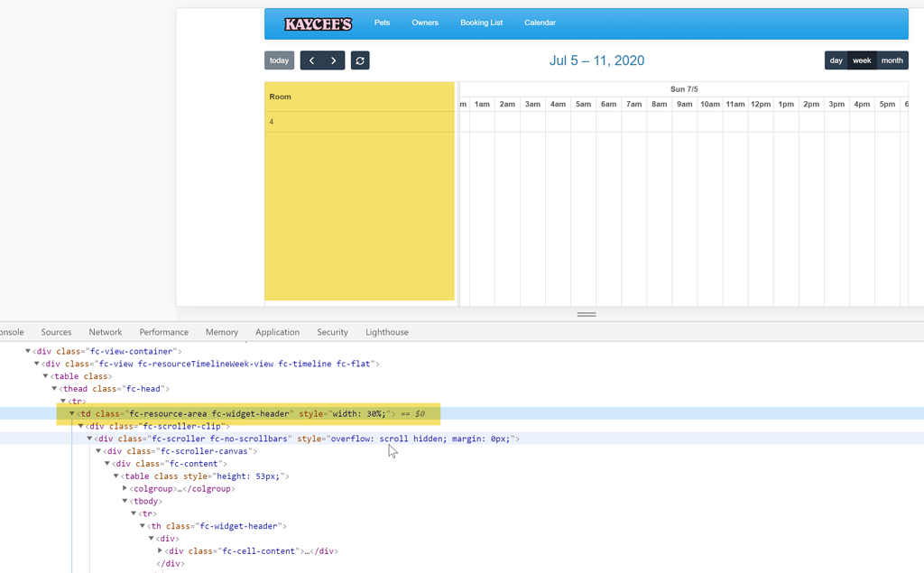Switch to the Sources tab
Image resolution: width=924 pixels, height=573 pixels.
[56, 331]
